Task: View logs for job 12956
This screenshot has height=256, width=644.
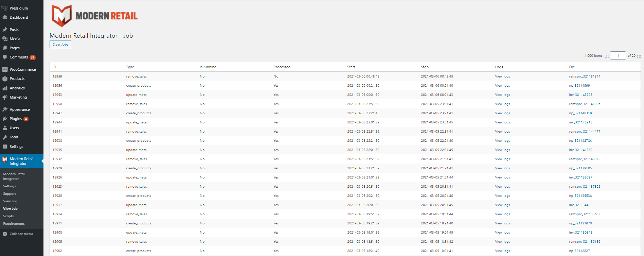Action: click(x=502, y=86)
